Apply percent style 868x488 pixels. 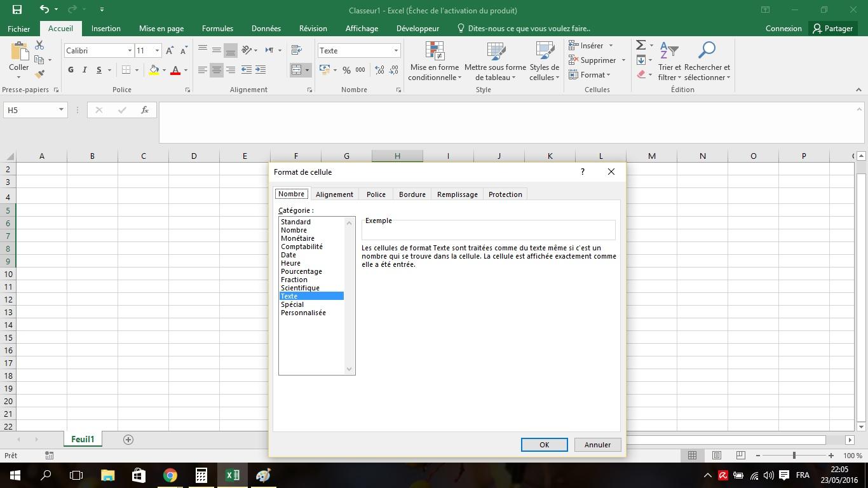(x=346, y=70)
